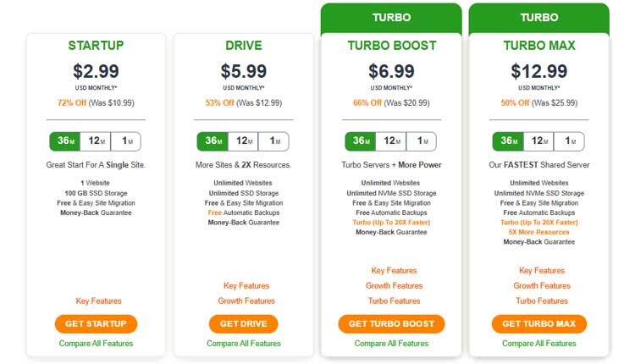Image resolution: width=635 pixels, height=364 pixels.
Task: Select 1-month term on Turbo Max plan
Action: [570, 141]
